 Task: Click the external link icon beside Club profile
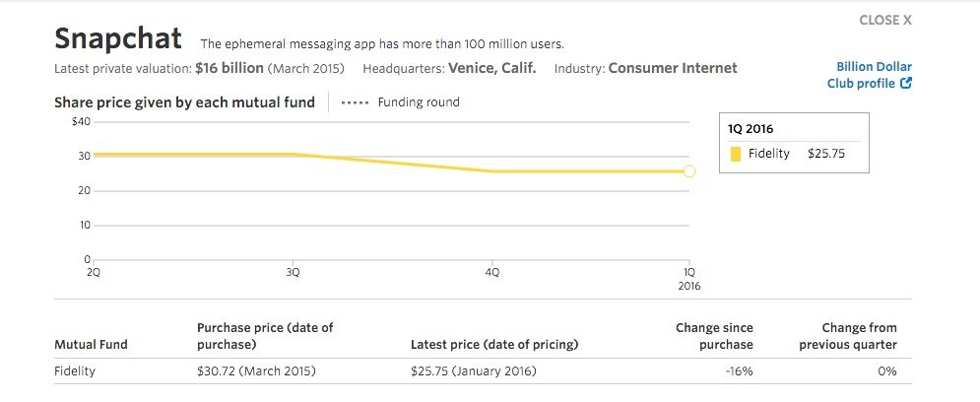point(907,84)
